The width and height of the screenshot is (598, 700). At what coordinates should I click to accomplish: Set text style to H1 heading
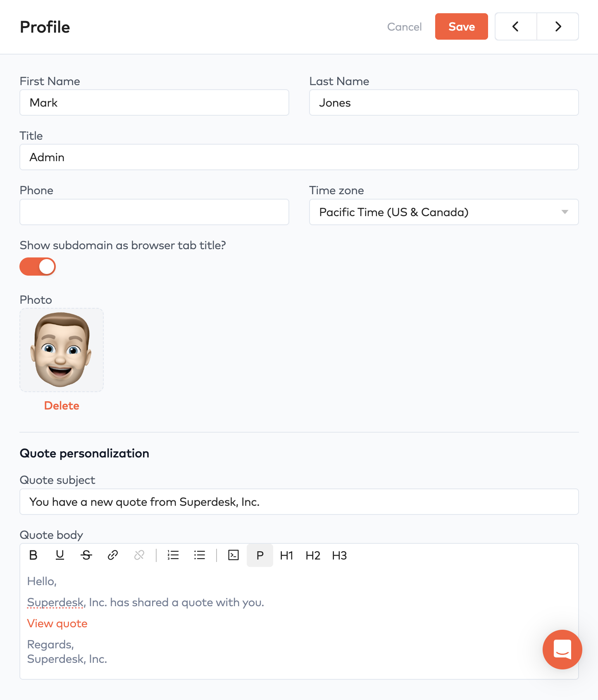tap(286, 555)
